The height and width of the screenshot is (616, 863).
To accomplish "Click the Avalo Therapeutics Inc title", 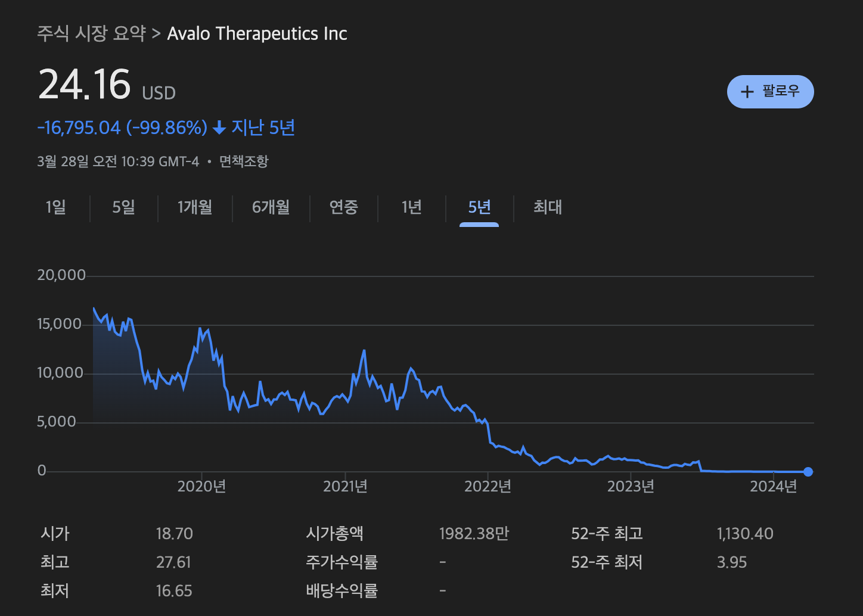I will coord(257,33).
